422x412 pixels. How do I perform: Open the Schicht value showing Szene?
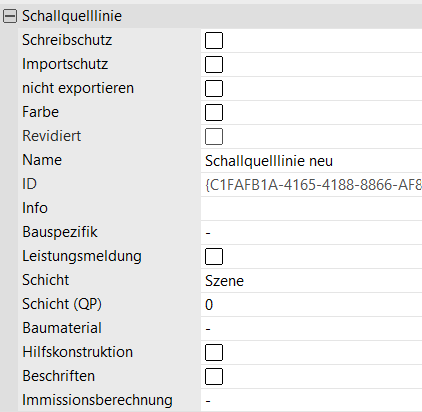(311, 281)
